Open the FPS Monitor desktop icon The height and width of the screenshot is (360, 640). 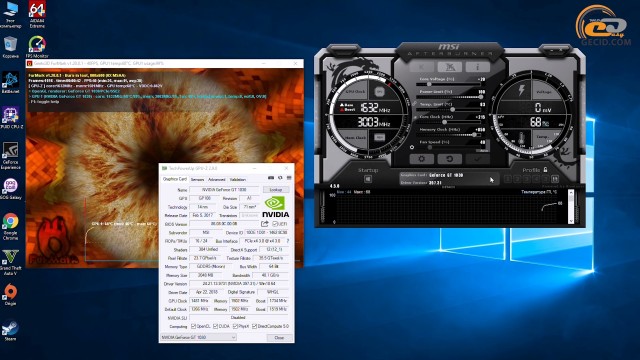37,47
